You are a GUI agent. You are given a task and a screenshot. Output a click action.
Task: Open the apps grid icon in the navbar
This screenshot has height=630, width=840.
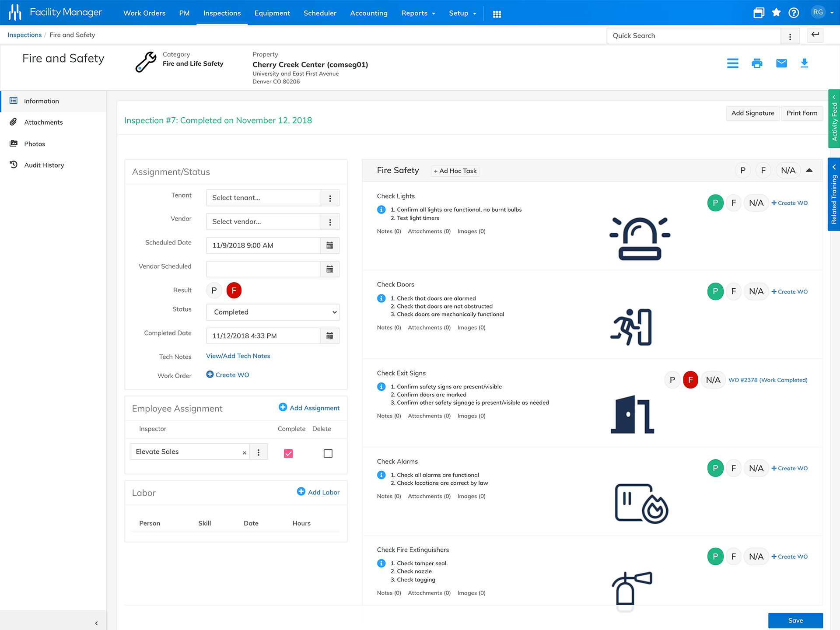(497, 14)
